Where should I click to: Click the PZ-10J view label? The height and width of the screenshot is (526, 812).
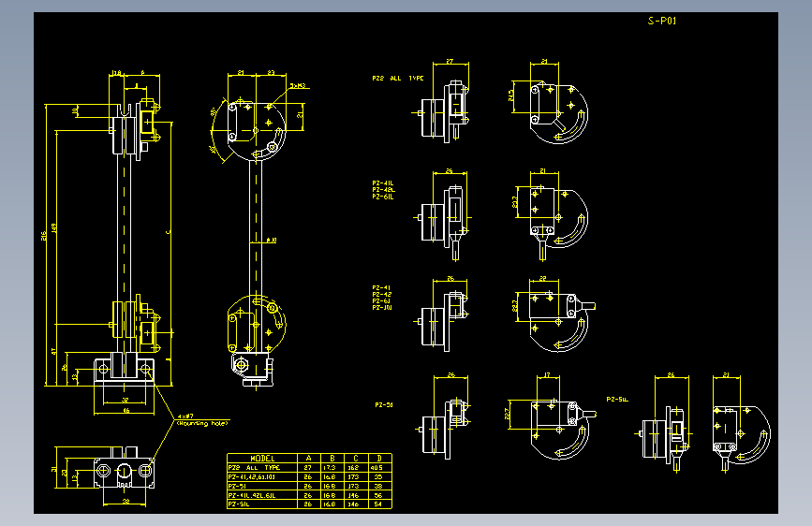click(x=382, y=308)
